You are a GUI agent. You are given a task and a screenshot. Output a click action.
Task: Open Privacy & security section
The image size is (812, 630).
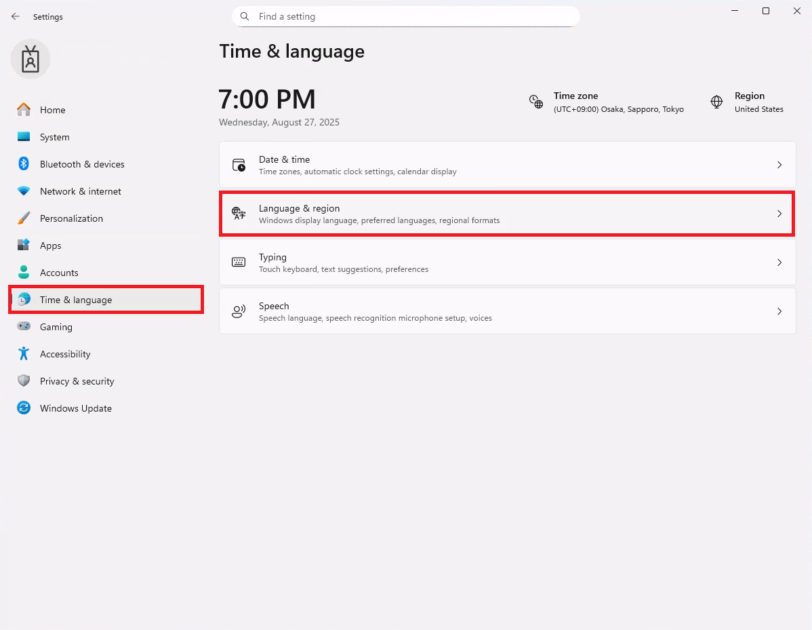coord(106,381)
